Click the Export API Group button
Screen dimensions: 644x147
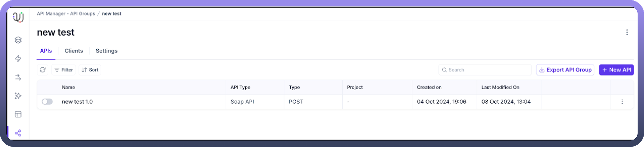tap(565, 70)
